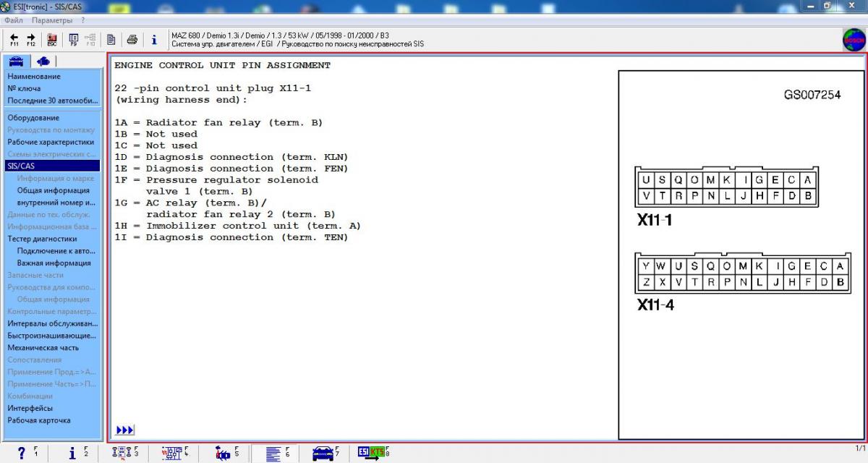Go forward with the F12 arrow
Viewport: 868px width, 463px height.
click(x=31, y=40)
